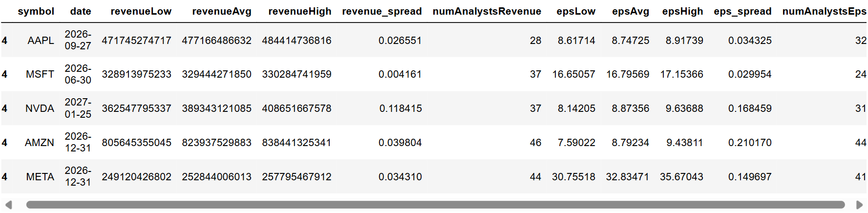This screenshot has width=868, height=213.
Task: Click epsHigh value 17.15366
Action: click(682, 74)
